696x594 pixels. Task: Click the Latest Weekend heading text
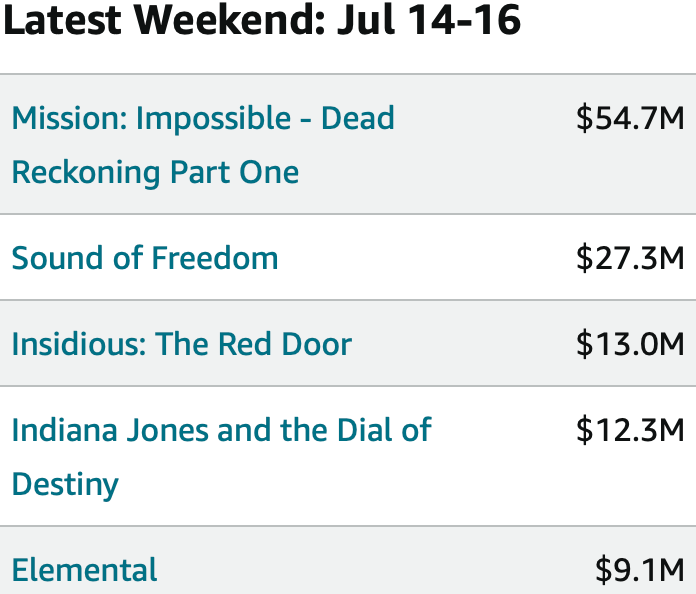(165, 20)
